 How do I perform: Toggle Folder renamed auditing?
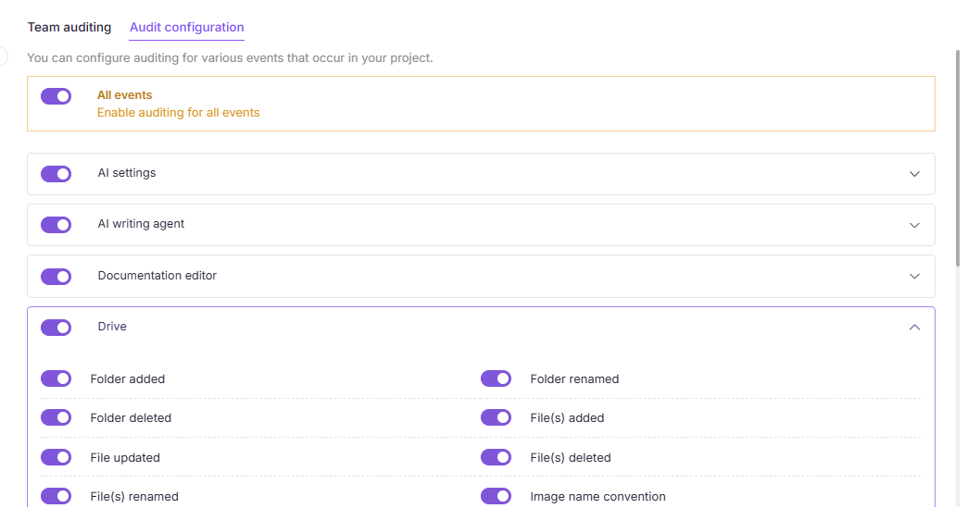[496, 378]
